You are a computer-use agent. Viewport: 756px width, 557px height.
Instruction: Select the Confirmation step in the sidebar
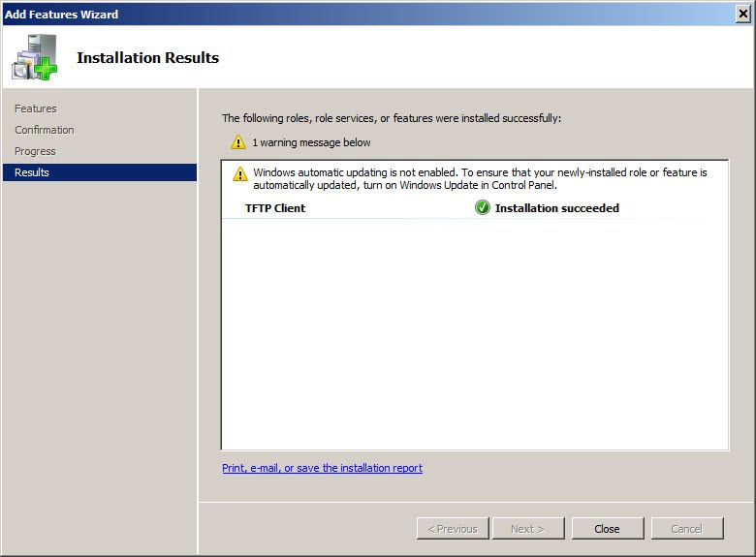pyautogui.click(x=45, y=130)
